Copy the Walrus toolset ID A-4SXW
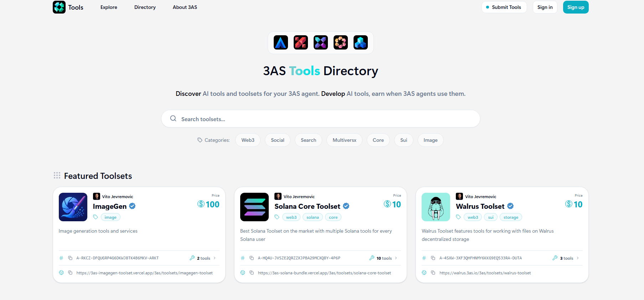Viewport: 644px width, 300px height. click(x=433, y=258)
